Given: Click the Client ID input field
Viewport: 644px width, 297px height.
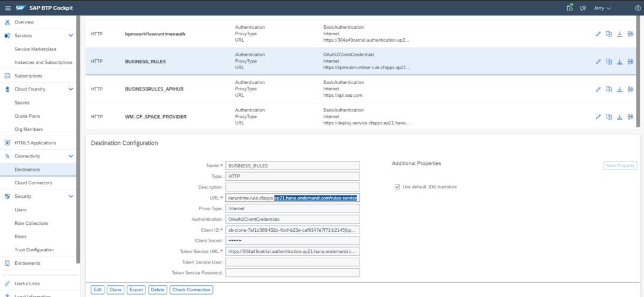Looking at the screenshot, I should click(x=293, y=230).
